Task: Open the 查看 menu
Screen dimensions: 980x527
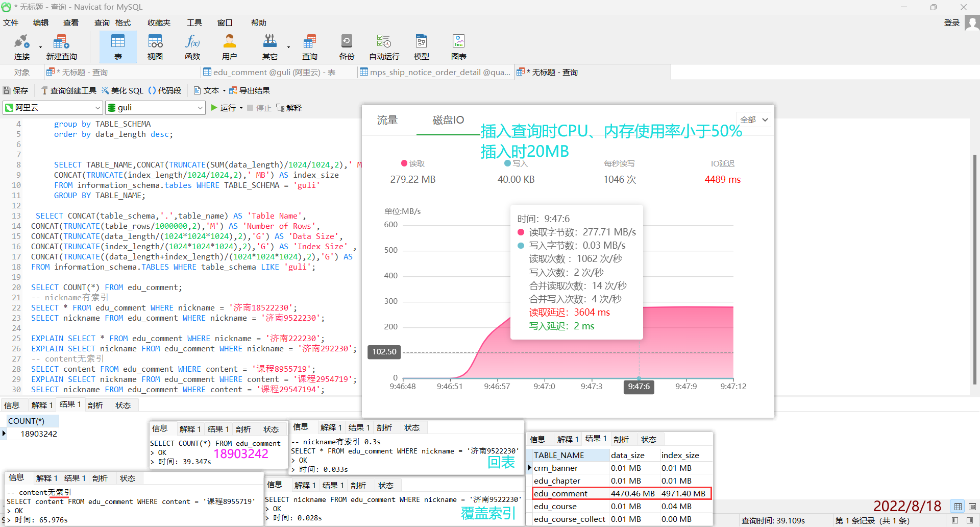Action: (71, 23)
